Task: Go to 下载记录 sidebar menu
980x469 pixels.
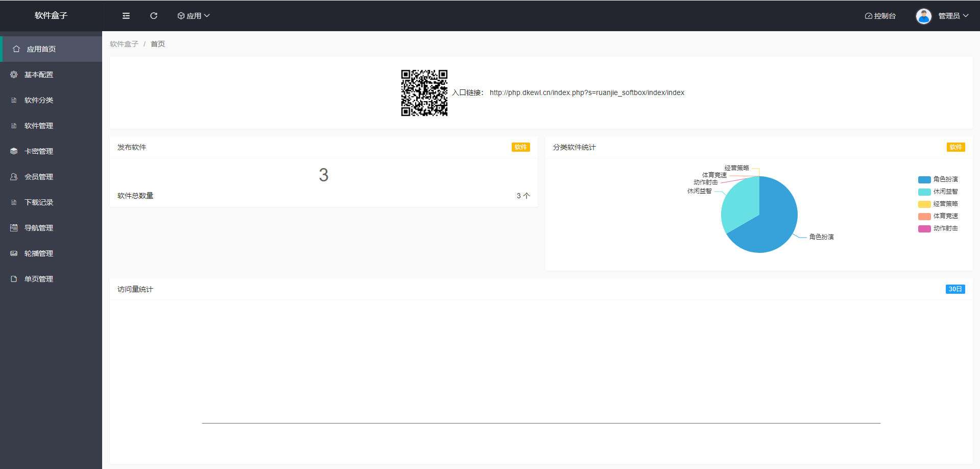Action: click(39, 202)
